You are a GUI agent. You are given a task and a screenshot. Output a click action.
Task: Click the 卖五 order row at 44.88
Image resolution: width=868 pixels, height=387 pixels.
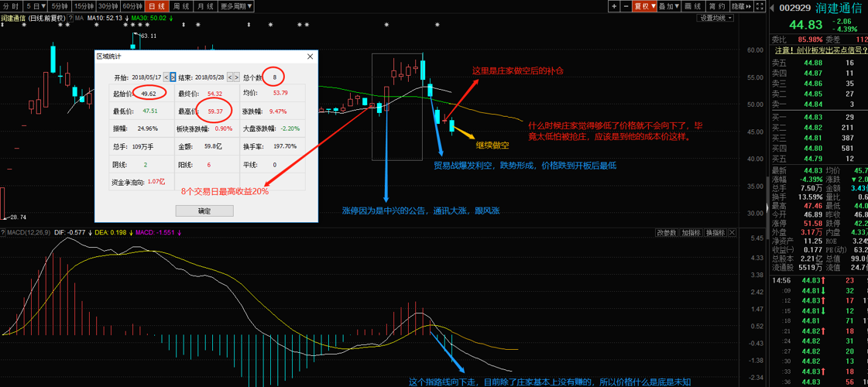click(818, 63)
